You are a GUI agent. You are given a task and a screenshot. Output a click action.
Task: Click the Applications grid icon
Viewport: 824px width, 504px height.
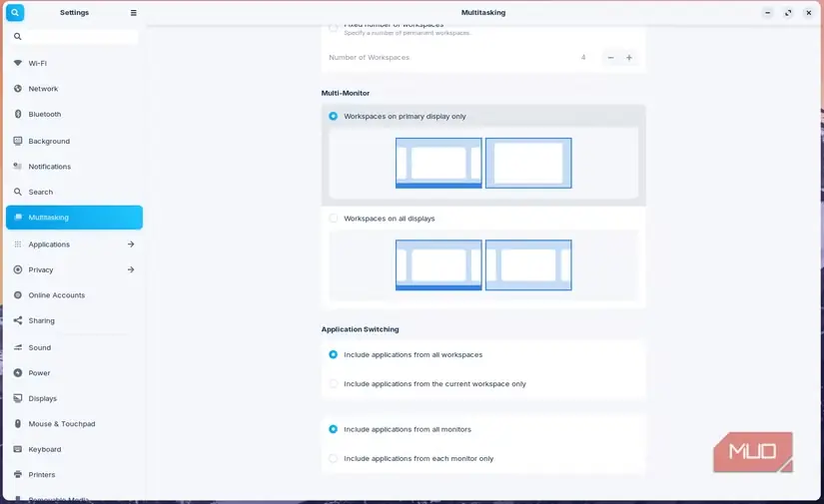[18, 245]
